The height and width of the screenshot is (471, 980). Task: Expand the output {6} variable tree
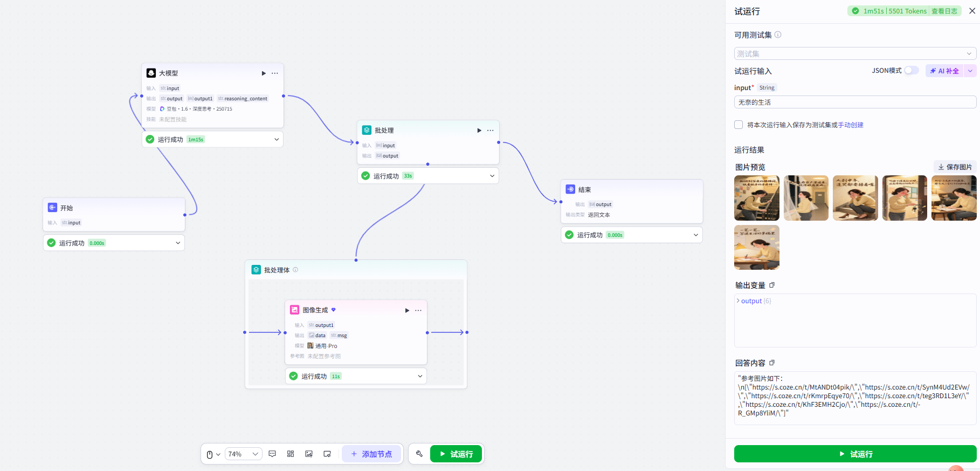[x=738, y=301]
